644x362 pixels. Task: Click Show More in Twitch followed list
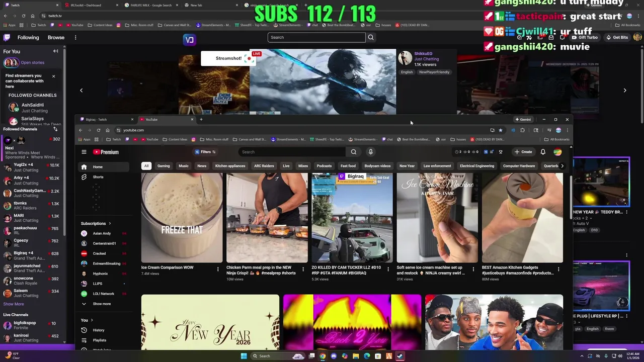(14, 304)
